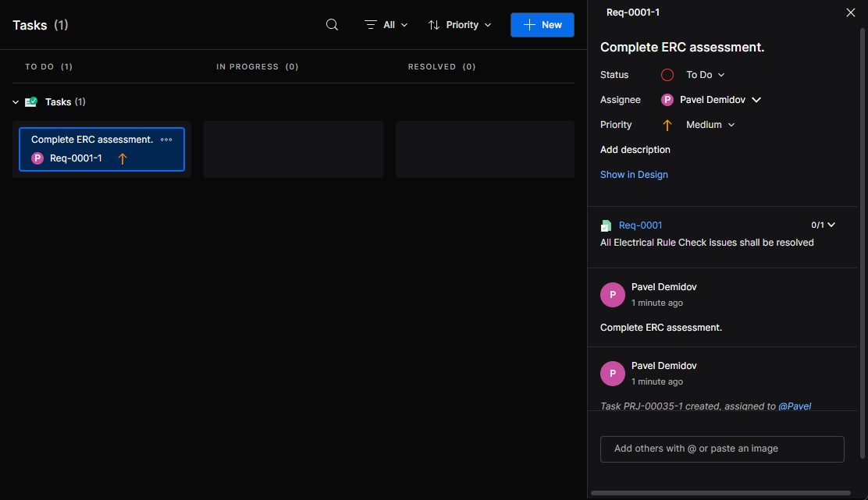Click the red To Do status circle
The width and height of the screenshot is (868, 500).
coord(667,75)
